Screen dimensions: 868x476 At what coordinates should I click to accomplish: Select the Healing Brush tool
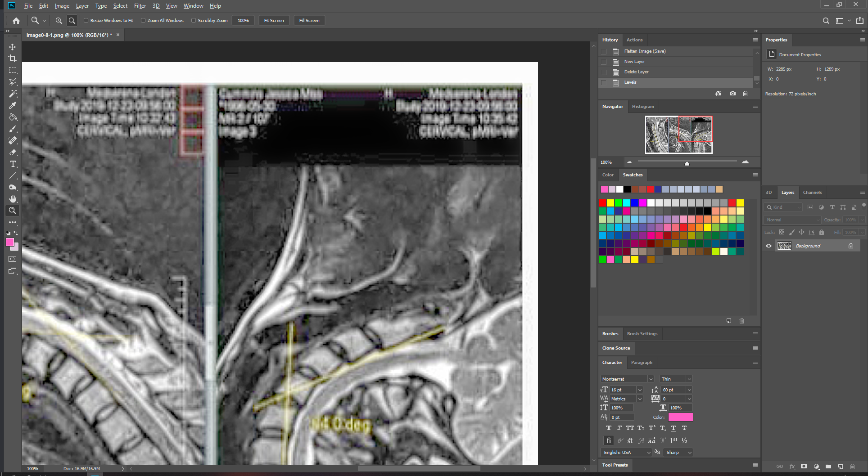13,140
